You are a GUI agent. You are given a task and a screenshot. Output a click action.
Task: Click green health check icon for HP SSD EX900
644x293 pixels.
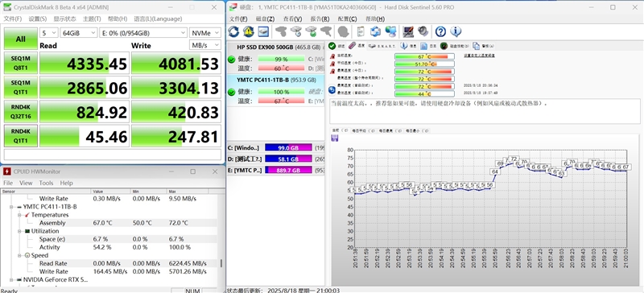232,60
